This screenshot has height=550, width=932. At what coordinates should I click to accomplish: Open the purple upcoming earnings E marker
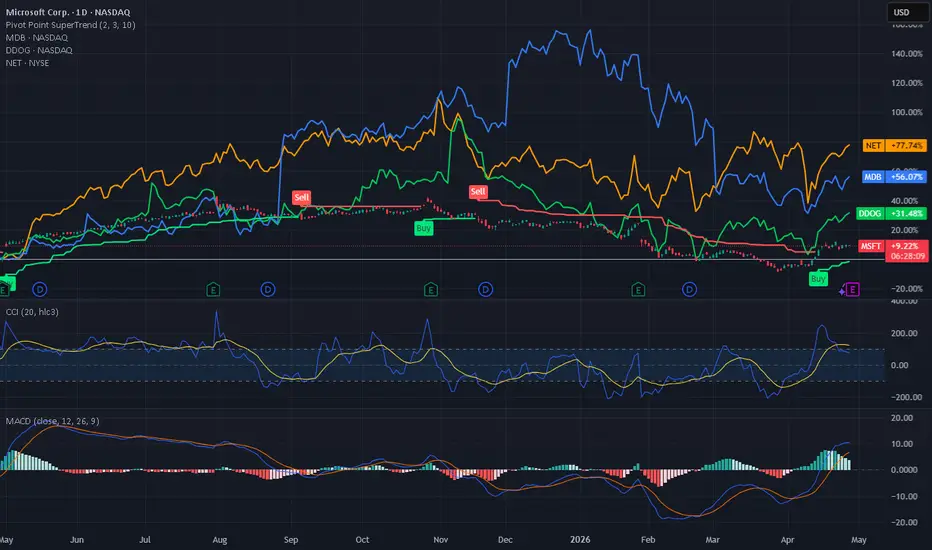coord(852,290)
